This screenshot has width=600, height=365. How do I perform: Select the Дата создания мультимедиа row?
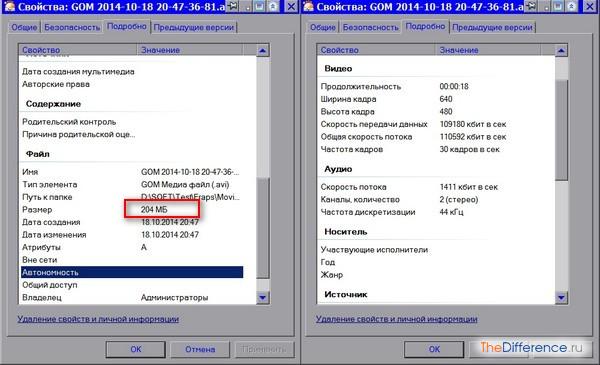[x=132, y=72]
